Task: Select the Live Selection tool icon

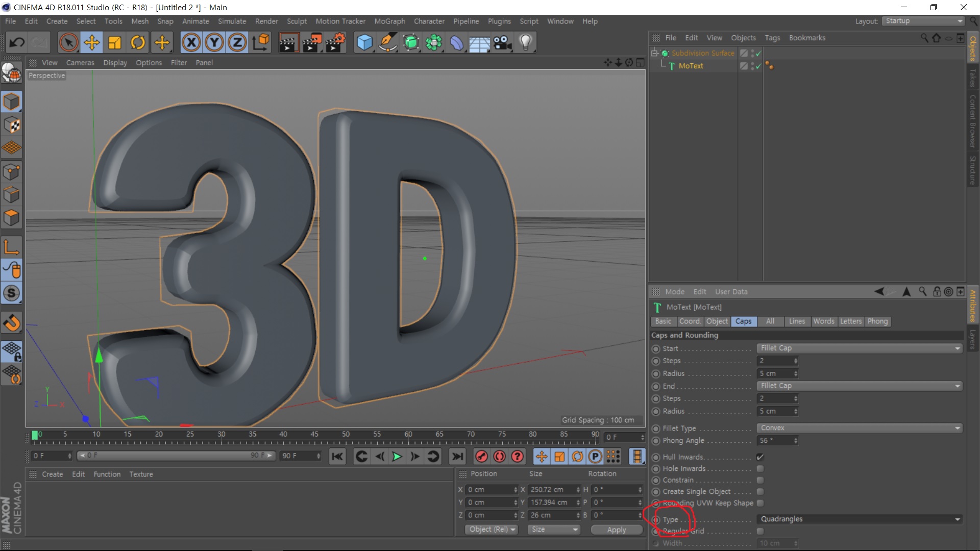Action: [x=68, y=42]
